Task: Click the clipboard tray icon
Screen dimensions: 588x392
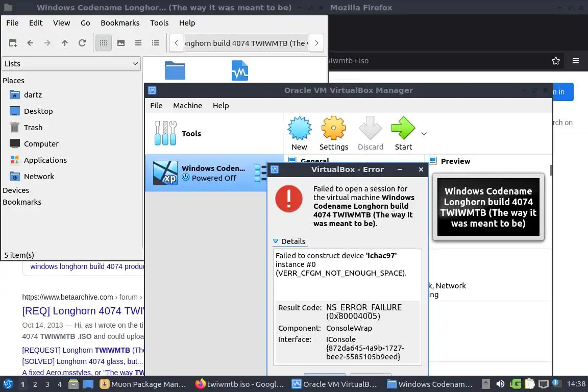Action: tap(529, 384)
